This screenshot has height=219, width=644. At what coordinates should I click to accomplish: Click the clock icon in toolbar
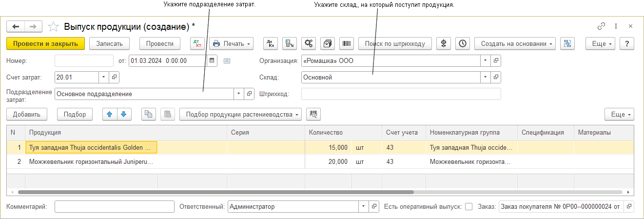462,43
